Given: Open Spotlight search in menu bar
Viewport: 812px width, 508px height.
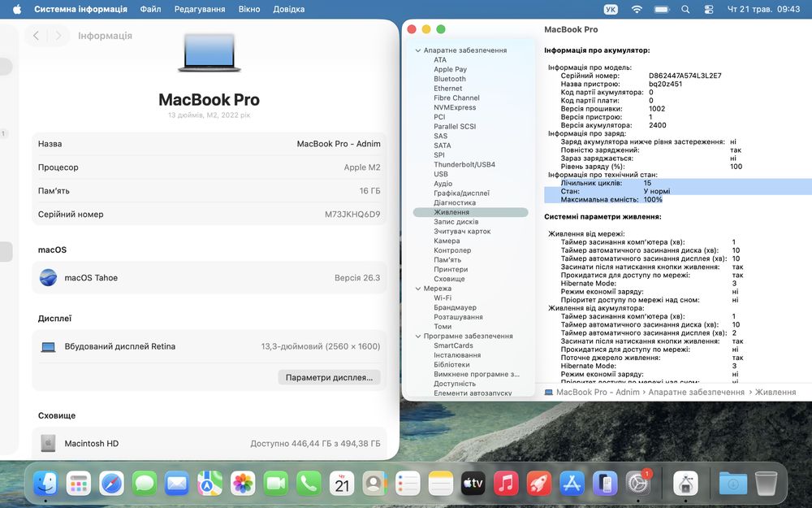Looking at the screenshot, I should tap(685, 9).
